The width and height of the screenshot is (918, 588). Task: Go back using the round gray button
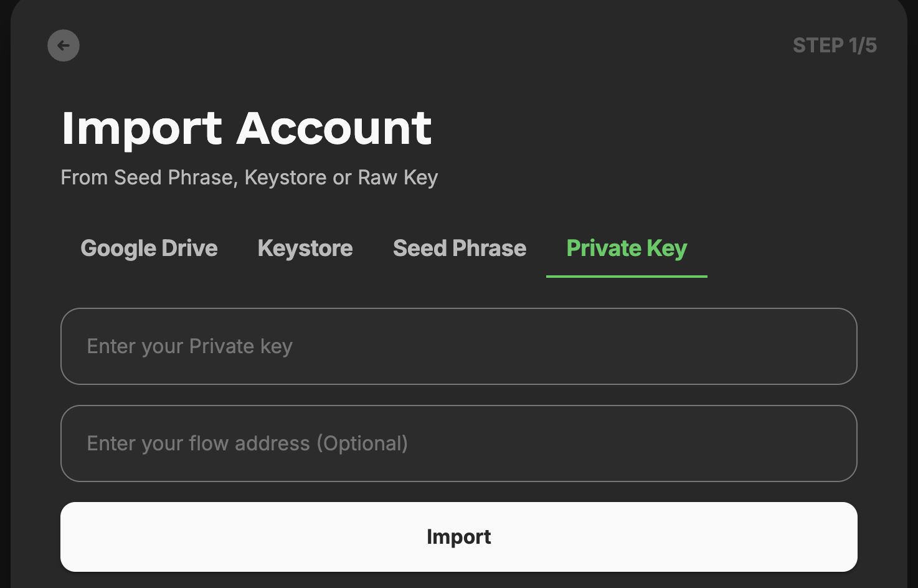pyautogui.click(x=64, y=45)
